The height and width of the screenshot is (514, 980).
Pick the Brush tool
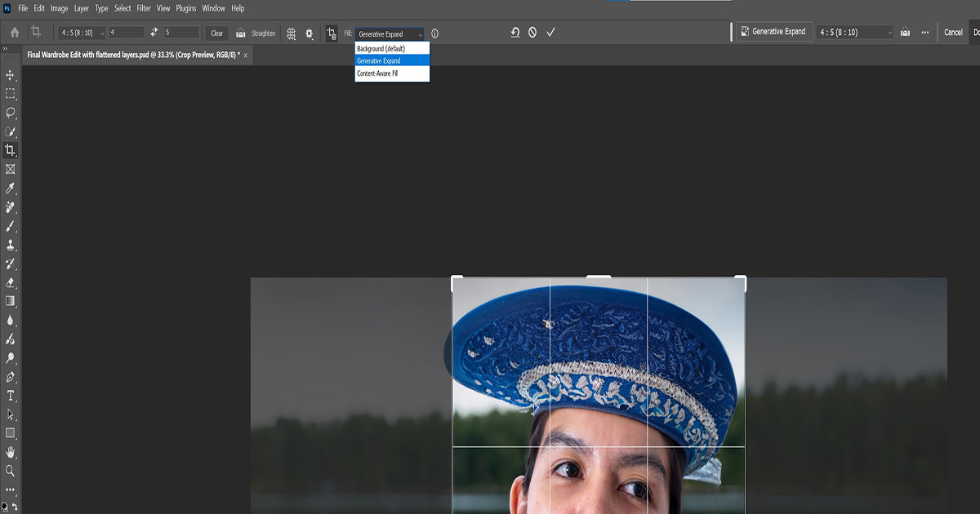click(x=11, y=226)
